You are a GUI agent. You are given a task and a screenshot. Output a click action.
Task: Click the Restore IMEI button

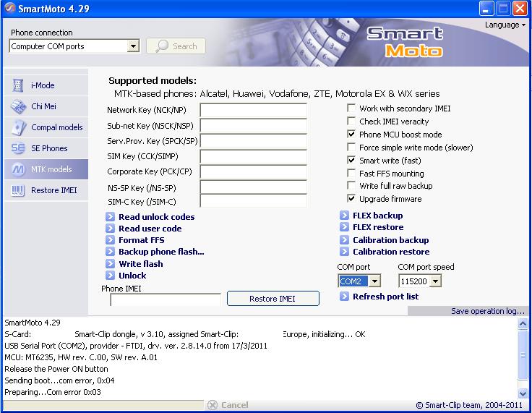(x=273, y=299)
